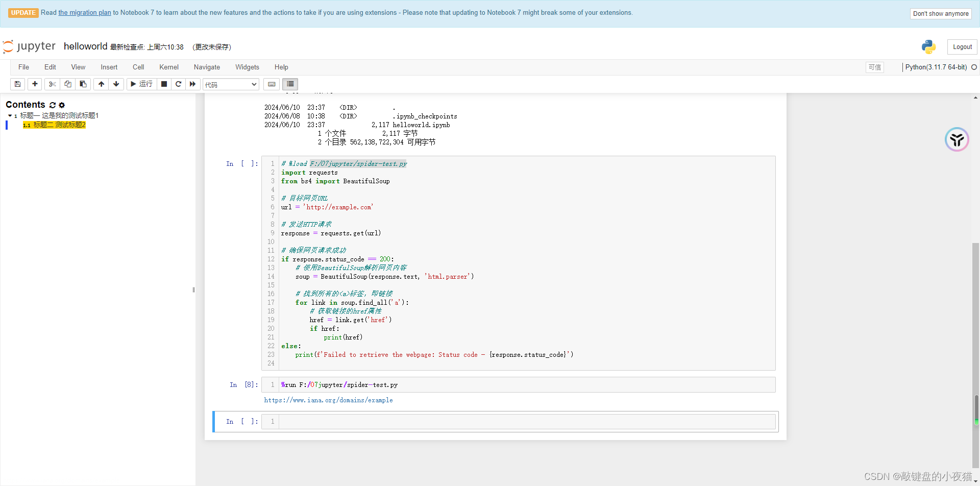This screenshot has width=980, height=486.
Task: Paste cells below using the toolbar icon
Action: tap(83, 84)
